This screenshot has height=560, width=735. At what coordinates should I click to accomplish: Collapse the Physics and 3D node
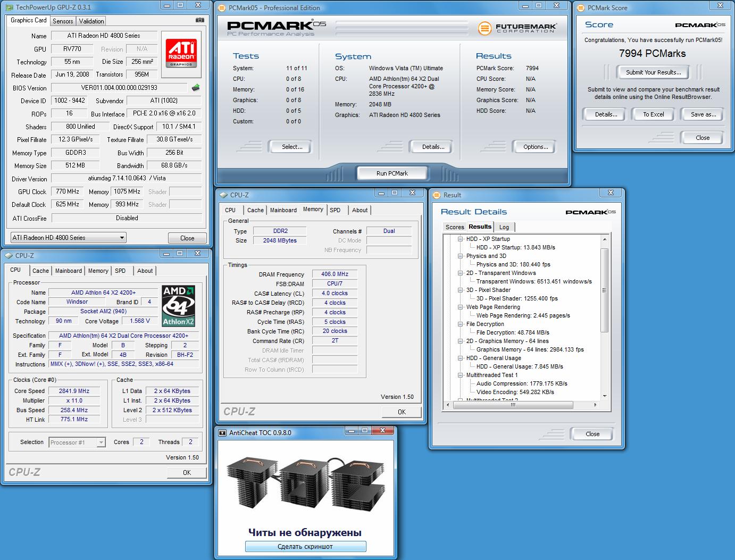pyautogui.click(x=461, y=256)
